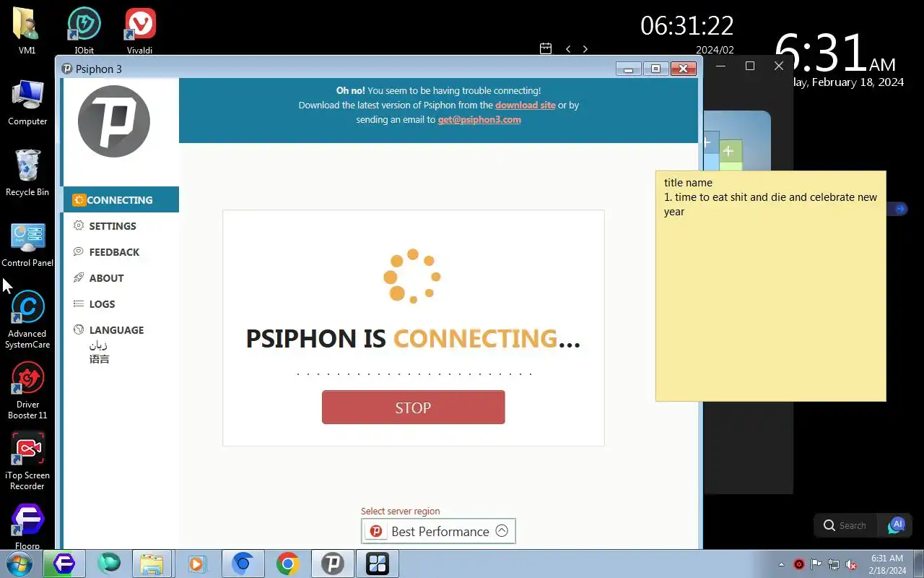Click the green plus tile in background window
Image resolution: width=924 pixels, height=578 pixels.
point(729,151)
